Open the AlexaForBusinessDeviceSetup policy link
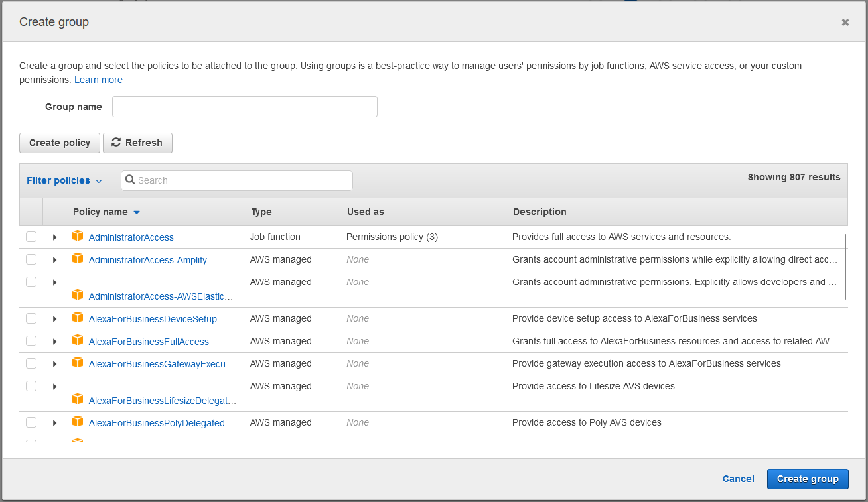Viewport: 868px width, 502px height. 153,319
